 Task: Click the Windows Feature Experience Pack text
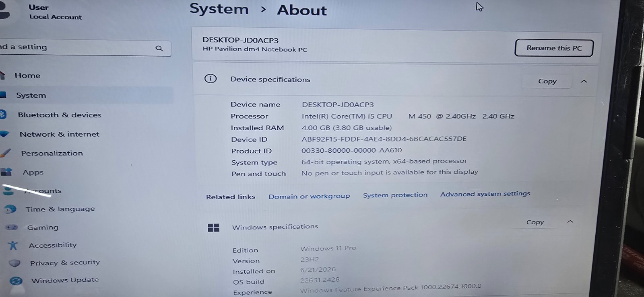click(x=390, y=288)
